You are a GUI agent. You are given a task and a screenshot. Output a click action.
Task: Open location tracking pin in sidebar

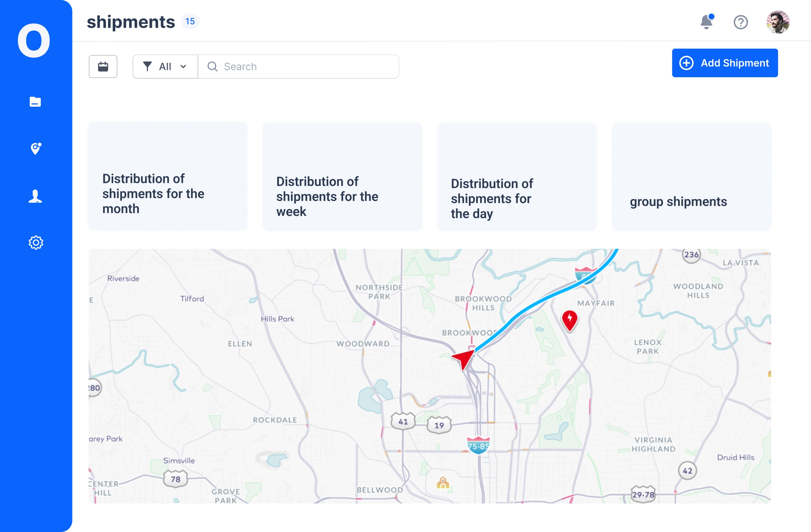35,149
